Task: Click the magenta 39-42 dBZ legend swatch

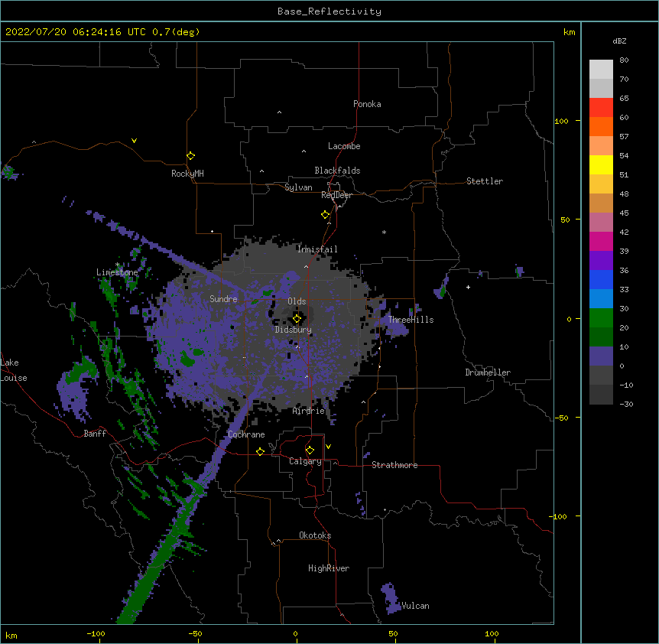Action: (x=601, y=241)
